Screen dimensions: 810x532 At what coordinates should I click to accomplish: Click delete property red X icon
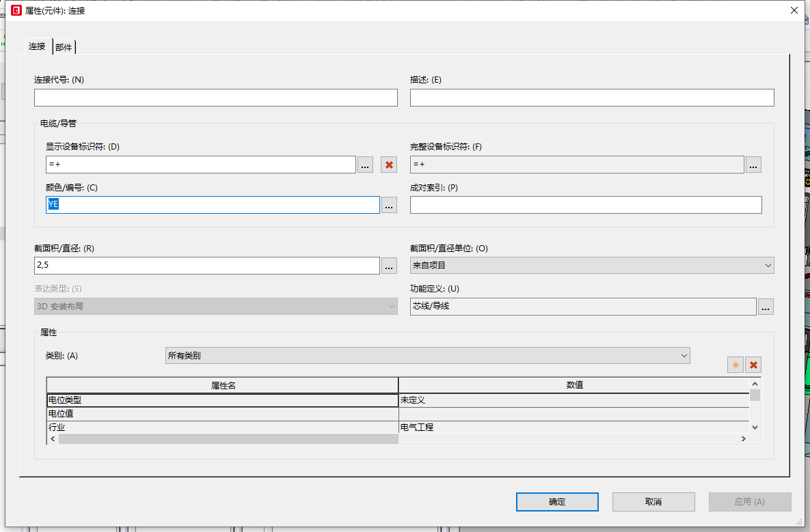[753, 365]
